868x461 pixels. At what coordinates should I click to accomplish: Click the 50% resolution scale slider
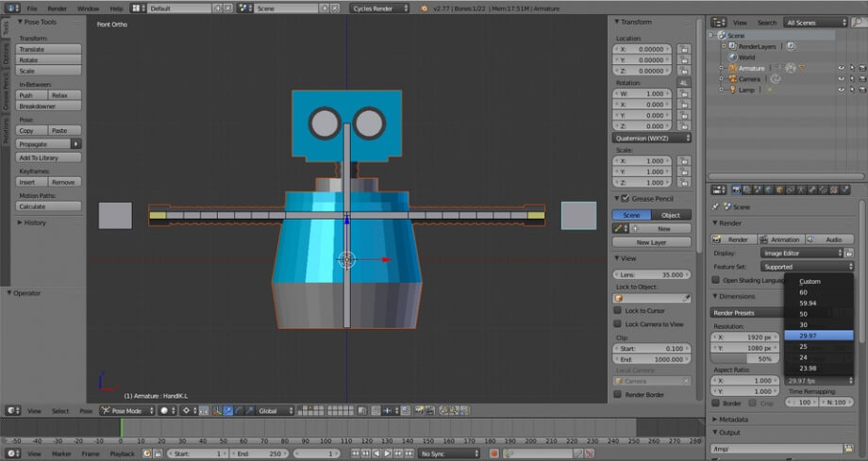coord(745,359)
